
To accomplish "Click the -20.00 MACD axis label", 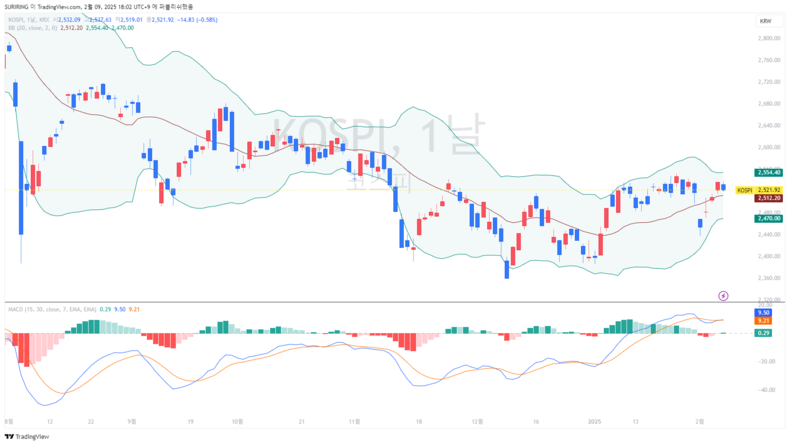I will click(767, 361).
